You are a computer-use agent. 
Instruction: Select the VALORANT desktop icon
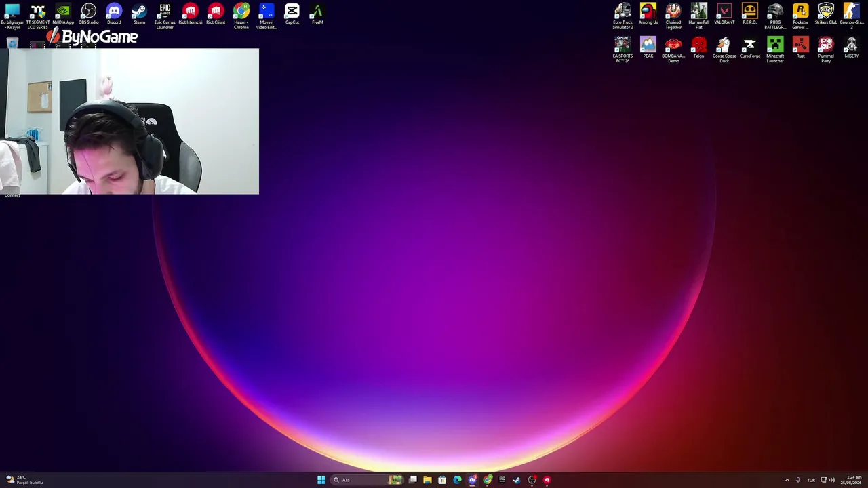click(x=724, y=14)
